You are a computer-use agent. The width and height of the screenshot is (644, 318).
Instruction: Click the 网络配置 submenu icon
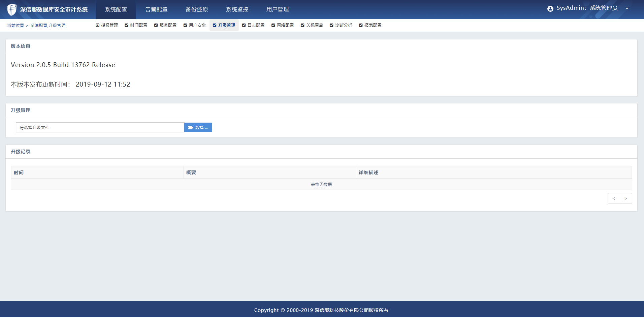273,25
